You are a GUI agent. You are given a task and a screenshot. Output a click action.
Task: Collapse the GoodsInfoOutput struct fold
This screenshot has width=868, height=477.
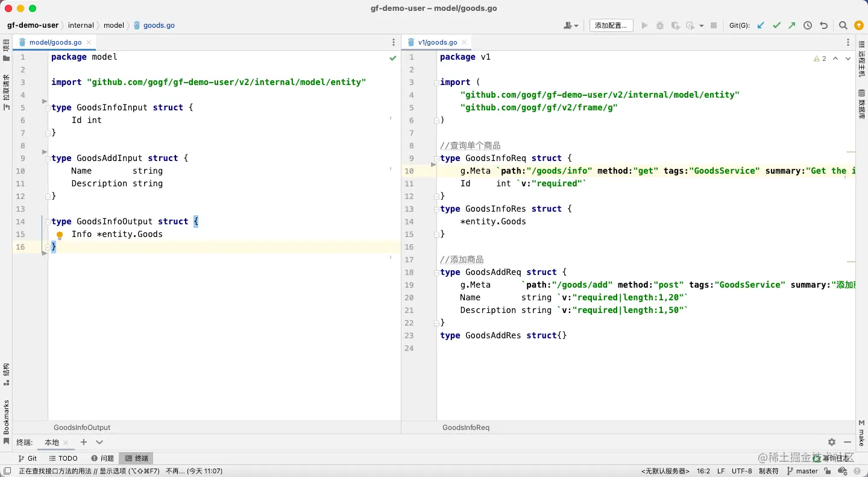pos(48,221)
